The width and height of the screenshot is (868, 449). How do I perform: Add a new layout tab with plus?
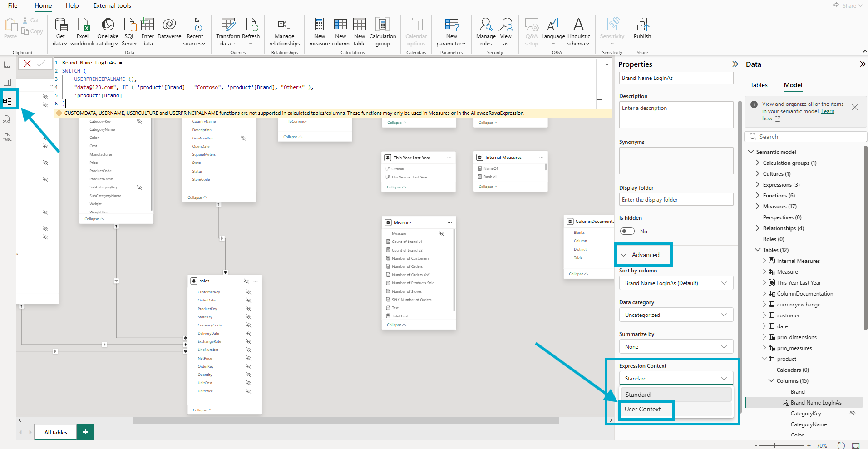pos(85,432)
